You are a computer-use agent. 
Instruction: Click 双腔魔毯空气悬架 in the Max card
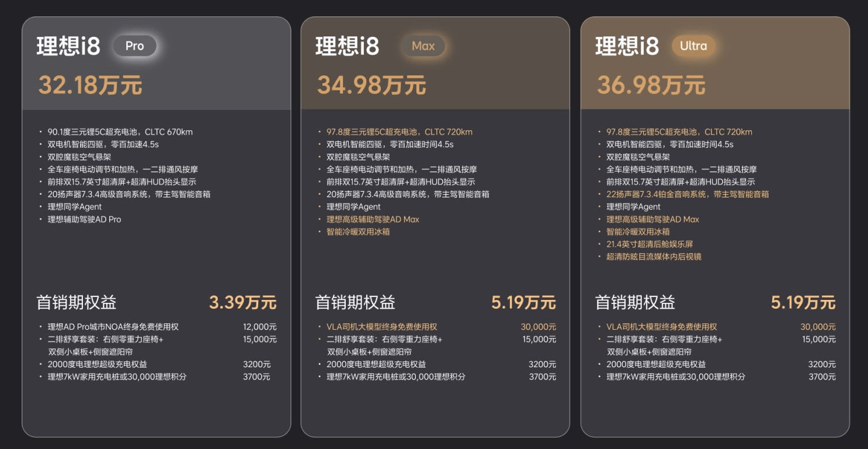tap(358, 157)
